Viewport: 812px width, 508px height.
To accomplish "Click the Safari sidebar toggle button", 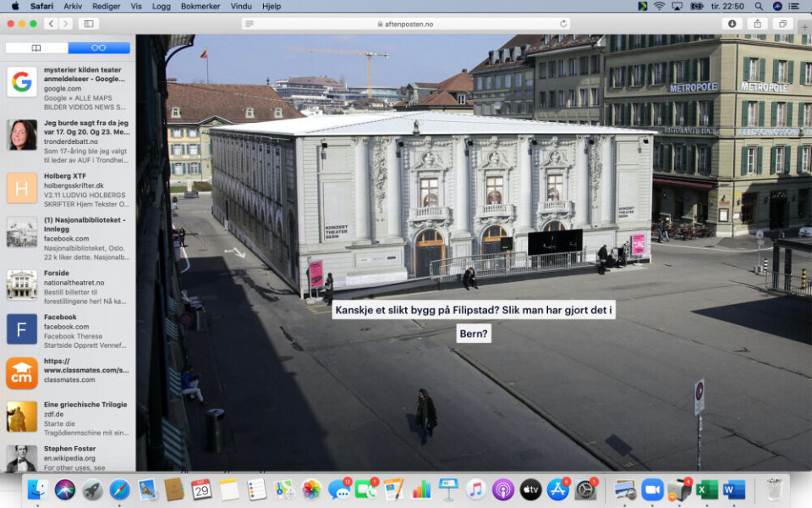I will (88, 24).
